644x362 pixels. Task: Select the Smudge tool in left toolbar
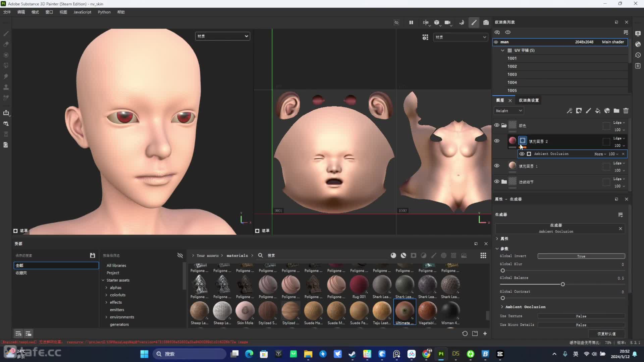pyautogui.click(x=6, y=76)
